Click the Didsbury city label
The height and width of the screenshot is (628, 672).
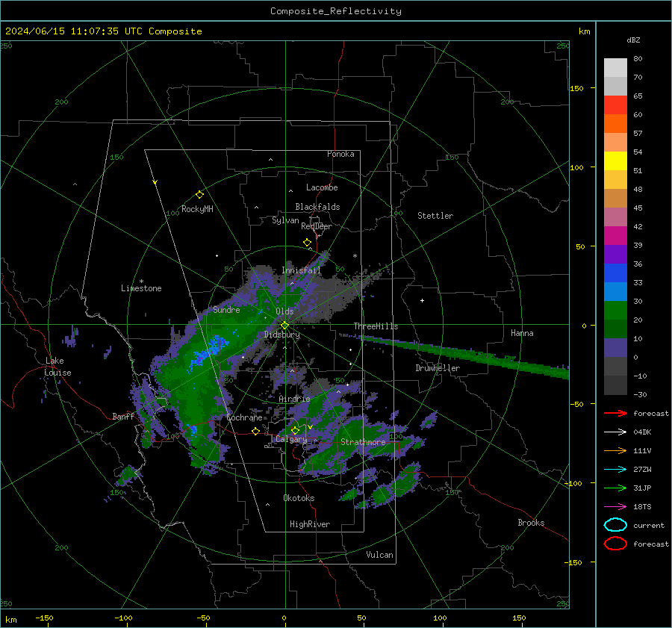click(281, 335)
